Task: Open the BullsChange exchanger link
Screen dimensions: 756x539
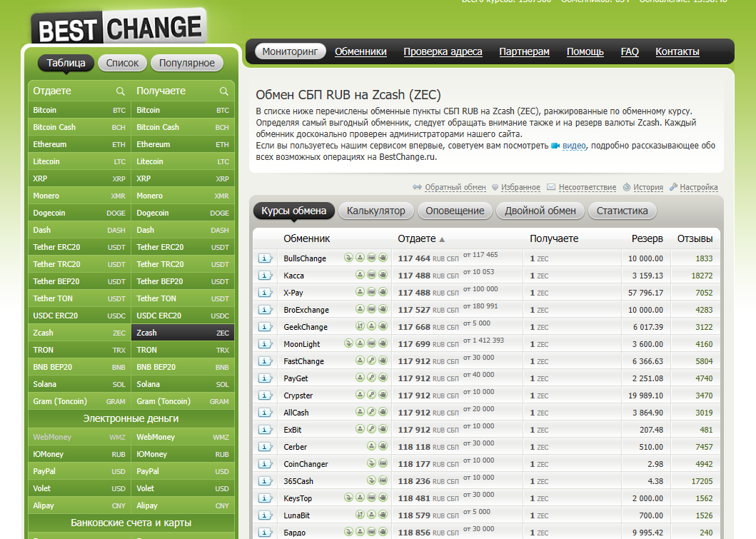Action: (x=305, y=258)
